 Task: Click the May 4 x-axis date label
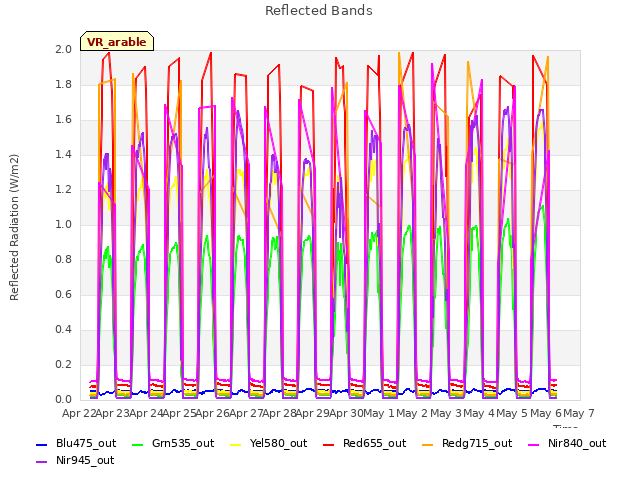point(479,413)
